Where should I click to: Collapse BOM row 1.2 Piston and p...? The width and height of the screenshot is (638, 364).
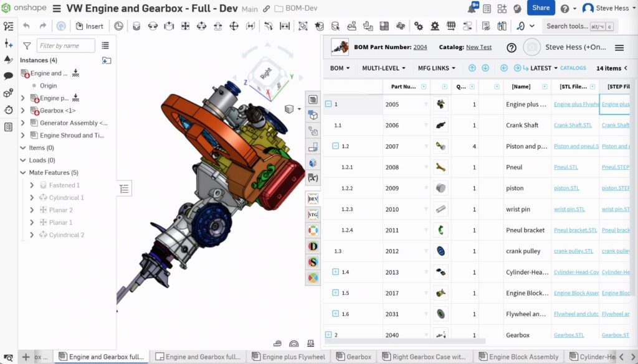[335, 146]
